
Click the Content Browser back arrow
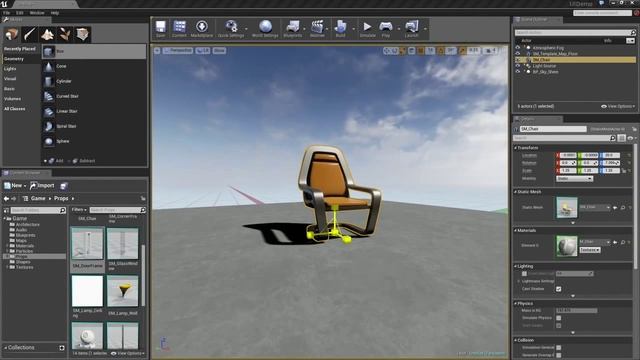click(6, 198)
